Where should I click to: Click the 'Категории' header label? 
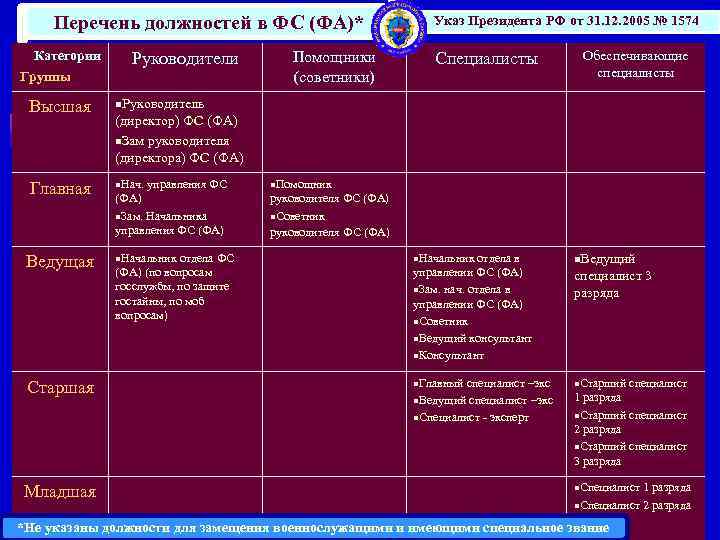67,56
